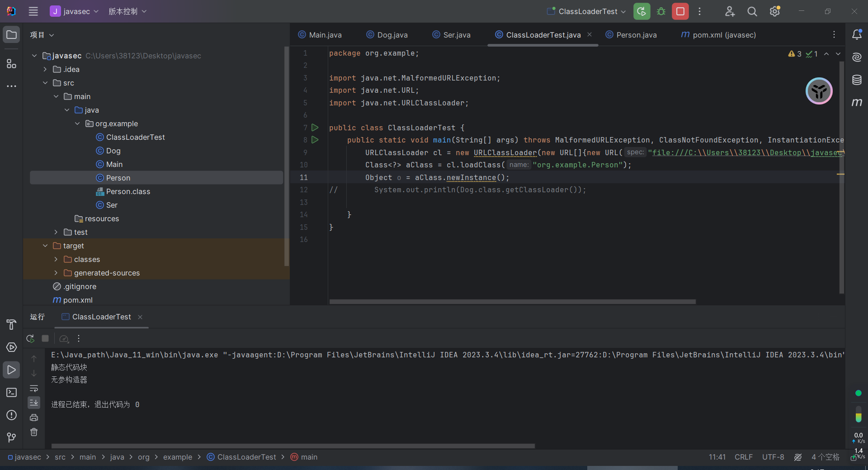Screen dimensions: 868x470
Task: Collapse the target folder
Action: point(45,246)
